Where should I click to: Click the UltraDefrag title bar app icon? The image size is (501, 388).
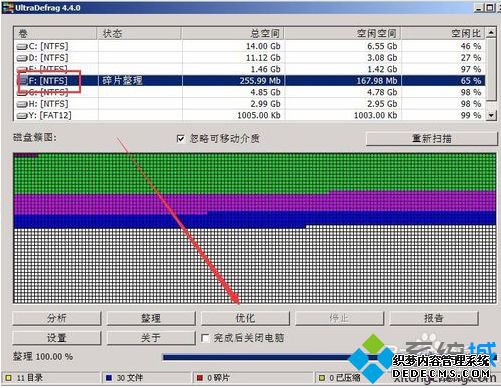coord(8,8)
